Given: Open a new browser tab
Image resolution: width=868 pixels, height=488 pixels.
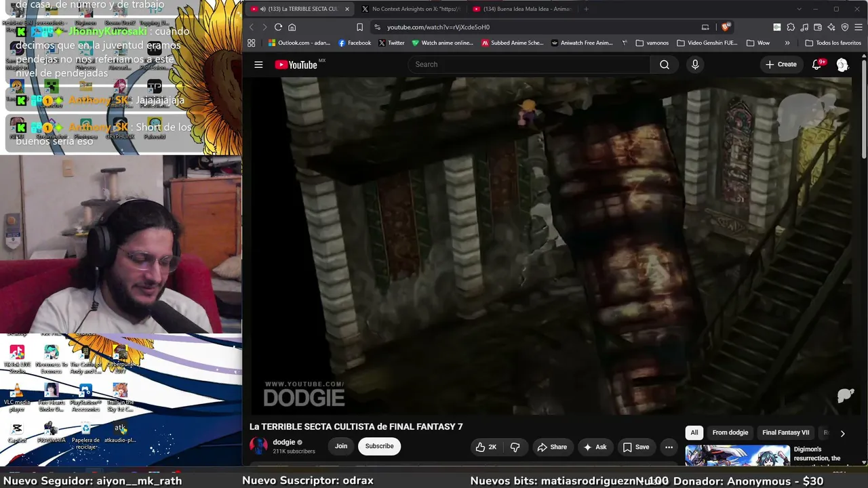Looking at the screenshot, I should 587,9.
